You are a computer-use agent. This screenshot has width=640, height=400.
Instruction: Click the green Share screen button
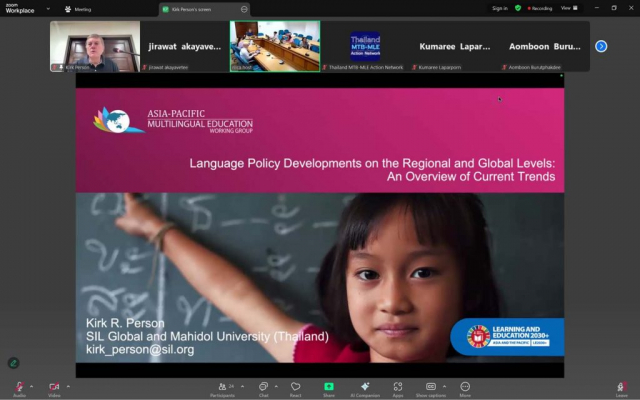(x=328, y=387)
